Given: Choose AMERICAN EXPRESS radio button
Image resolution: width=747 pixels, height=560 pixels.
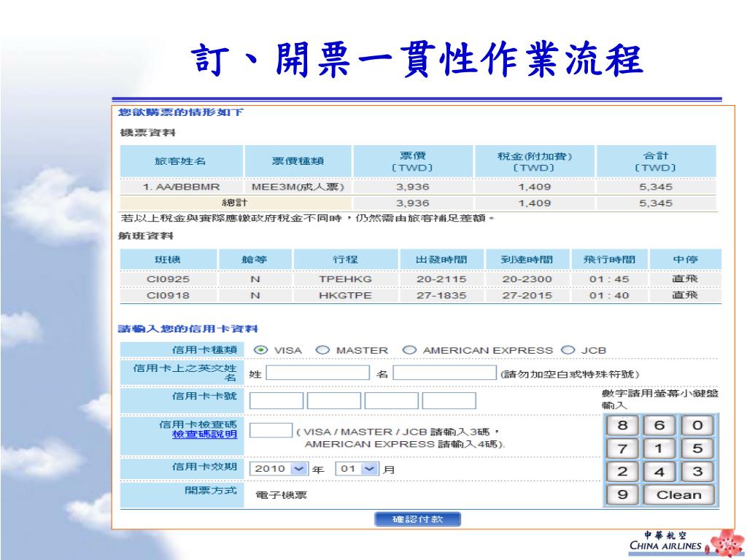Looking at the screenshot, I should (x=409, y=350).
